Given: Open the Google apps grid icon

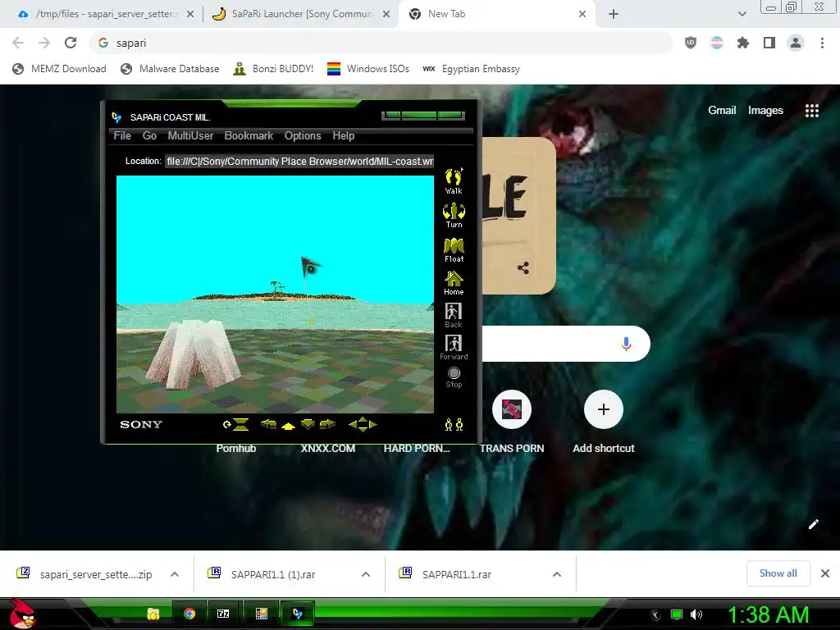Looking at the screenshot, I should click(x=812, y=111).
